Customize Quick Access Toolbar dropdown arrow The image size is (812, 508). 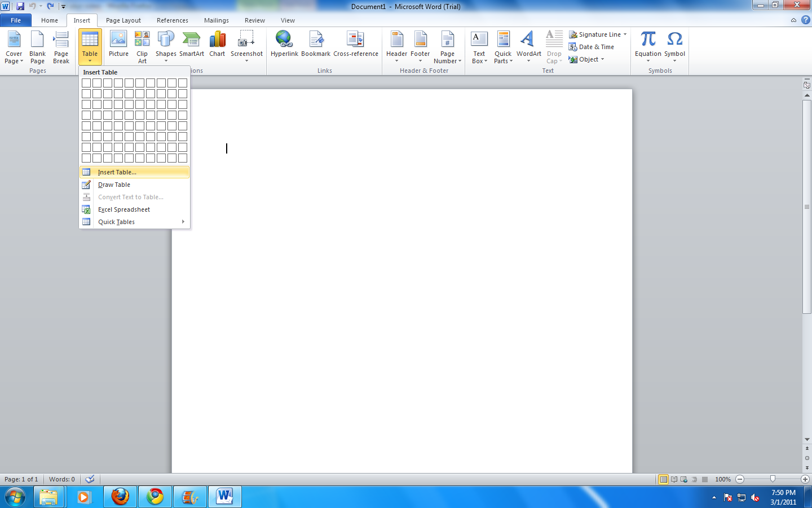tap(63, 7)
